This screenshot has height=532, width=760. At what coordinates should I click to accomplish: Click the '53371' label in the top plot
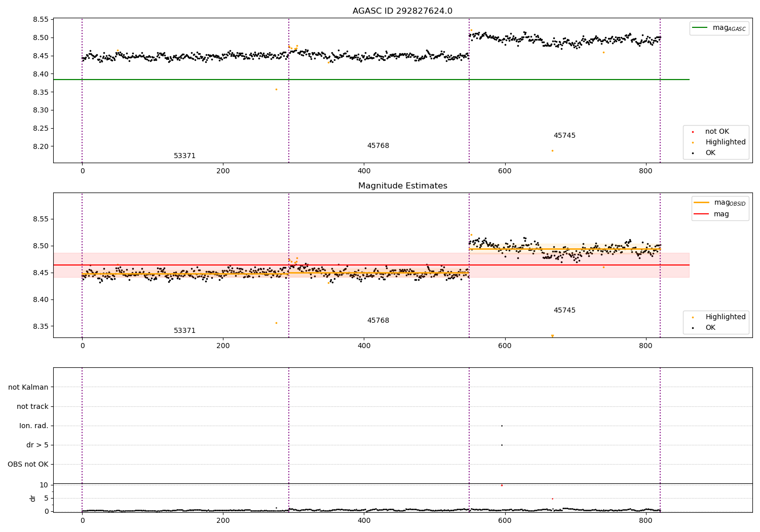[184, 156]
